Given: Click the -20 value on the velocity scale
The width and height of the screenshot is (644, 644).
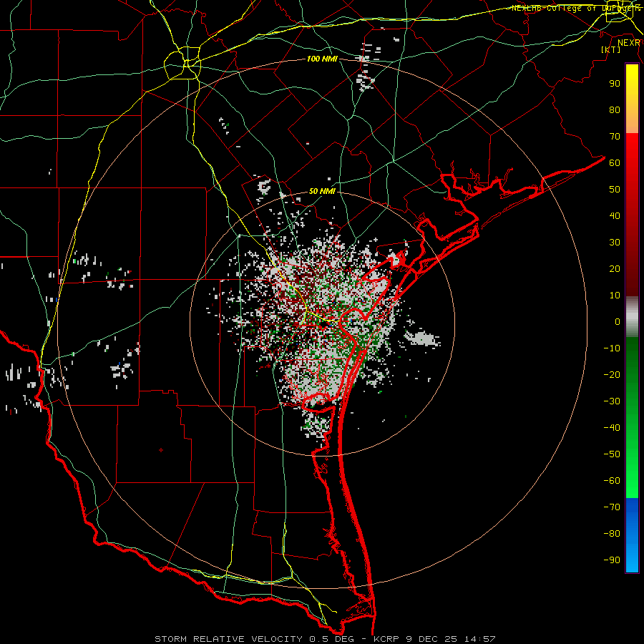Looking at the screenshot, I should tap(612, 375).
